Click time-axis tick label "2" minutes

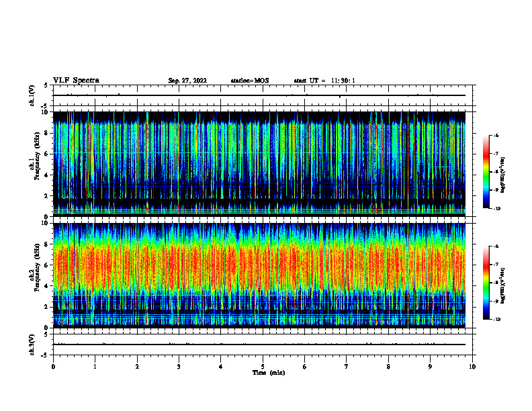tap(137, 367)
